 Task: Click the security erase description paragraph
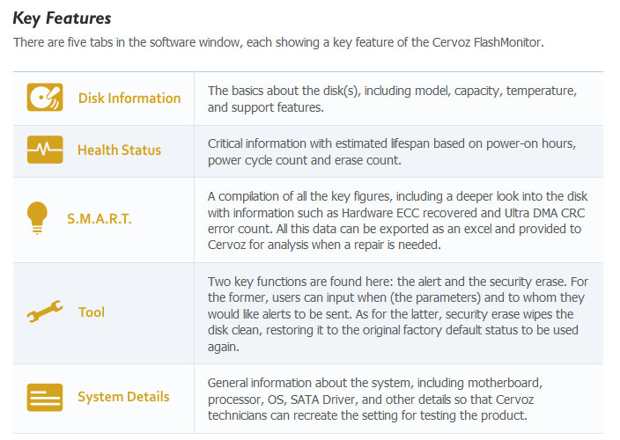[398, 314]
